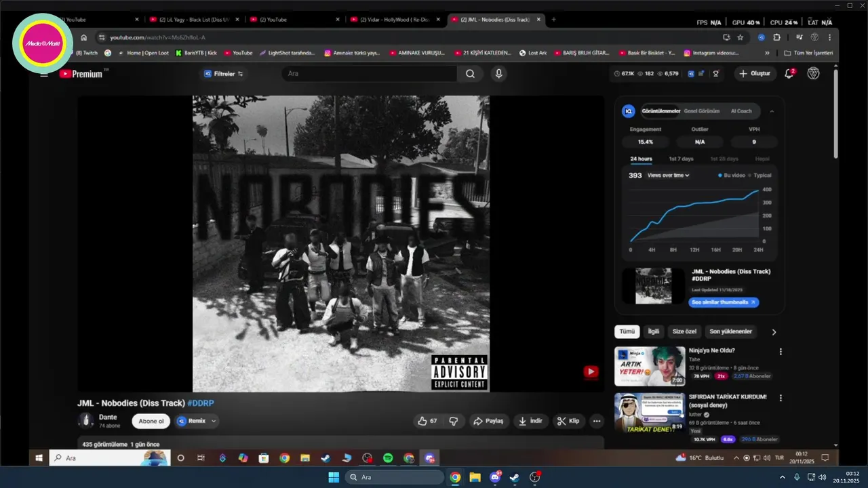Screen dimensions: 868x488
Task: Select the Tümü filter chip
Action: pyautogui.click(x=627, y=331)
